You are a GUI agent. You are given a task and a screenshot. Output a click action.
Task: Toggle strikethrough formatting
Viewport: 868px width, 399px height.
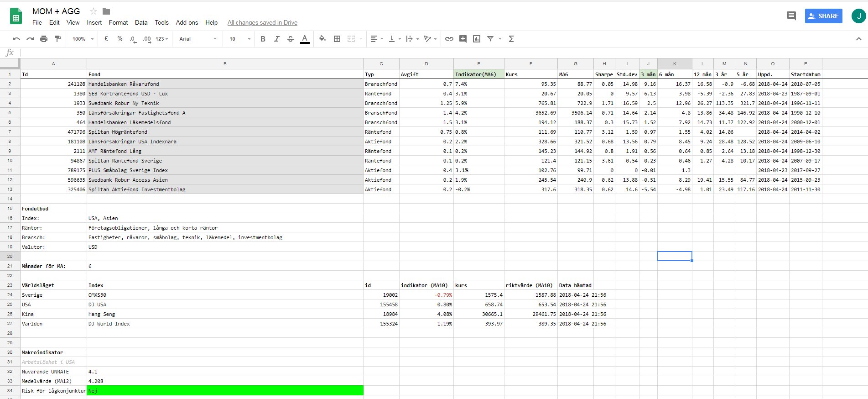(x=291, y=39)
